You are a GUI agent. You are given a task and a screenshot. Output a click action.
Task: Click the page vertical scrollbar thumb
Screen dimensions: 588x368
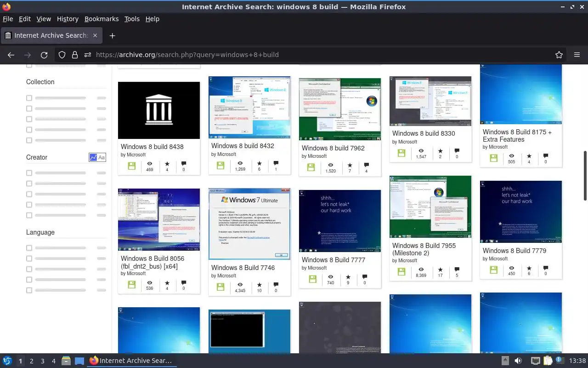pos(585,175)
